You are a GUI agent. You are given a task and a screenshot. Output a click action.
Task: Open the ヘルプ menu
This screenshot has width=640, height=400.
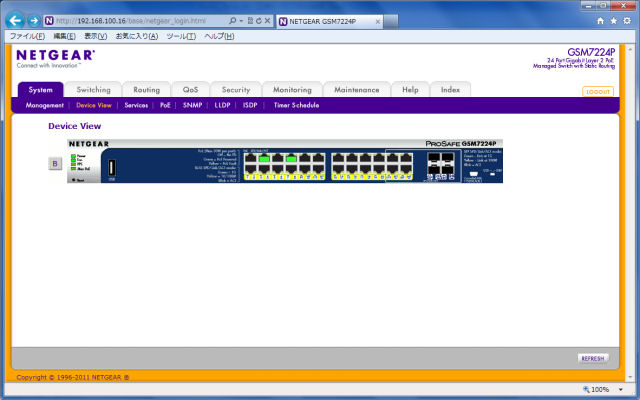click(219, 36)
